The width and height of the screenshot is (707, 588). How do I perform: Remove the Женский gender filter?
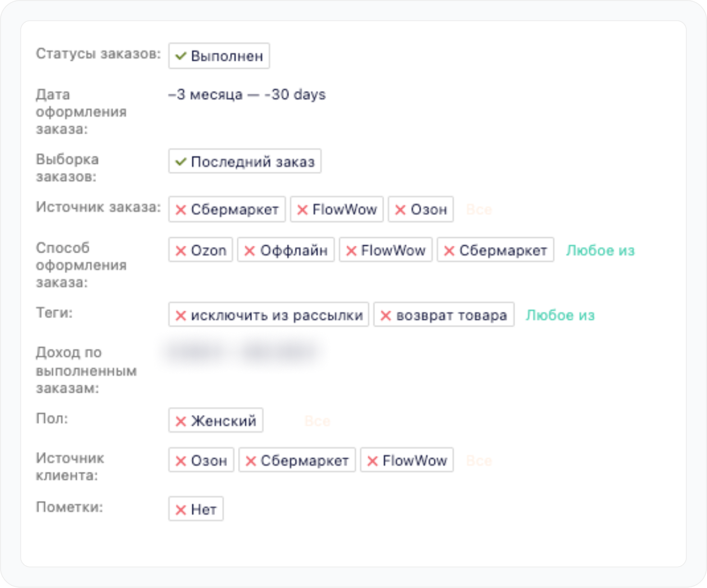(x=181, y=421)
